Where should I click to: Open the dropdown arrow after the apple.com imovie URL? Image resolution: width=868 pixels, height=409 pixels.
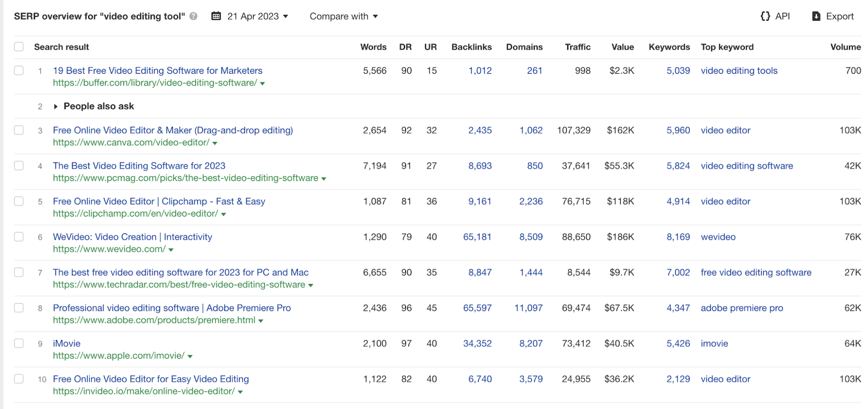[x=190, y=356]
